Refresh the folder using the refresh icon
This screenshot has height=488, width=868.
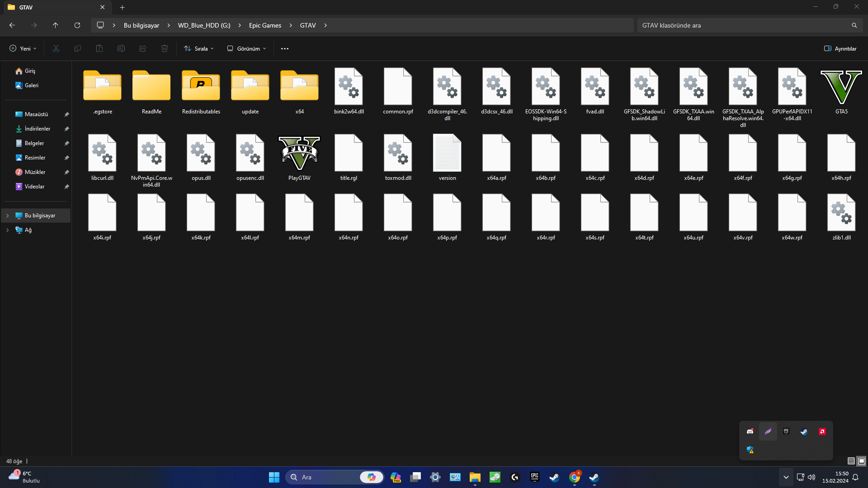77,25
